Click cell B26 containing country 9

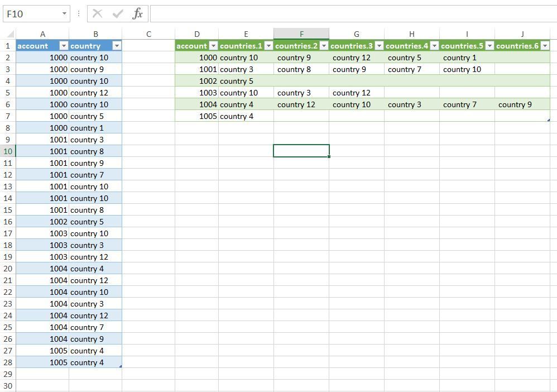point(95,339)
